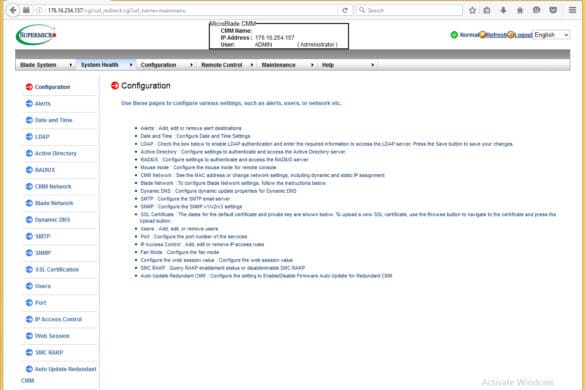Expand the Help menu arrow

pos(373,65)
